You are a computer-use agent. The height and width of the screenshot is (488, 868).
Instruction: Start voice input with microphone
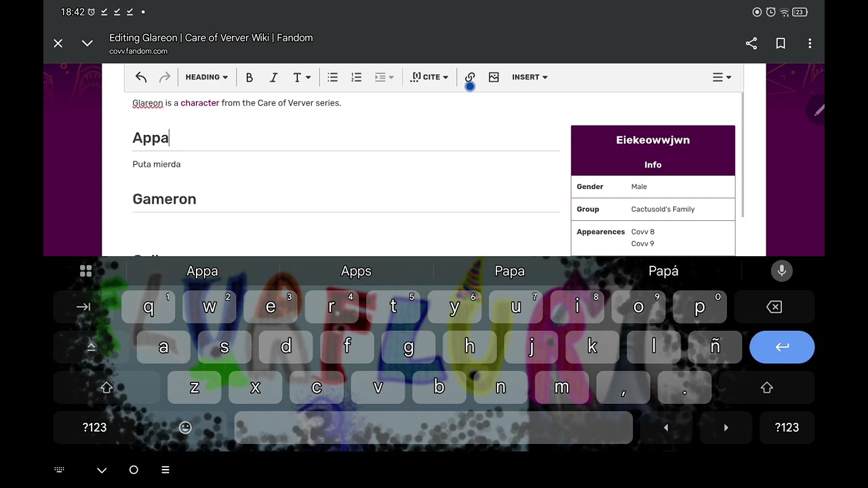pos(781,271)
